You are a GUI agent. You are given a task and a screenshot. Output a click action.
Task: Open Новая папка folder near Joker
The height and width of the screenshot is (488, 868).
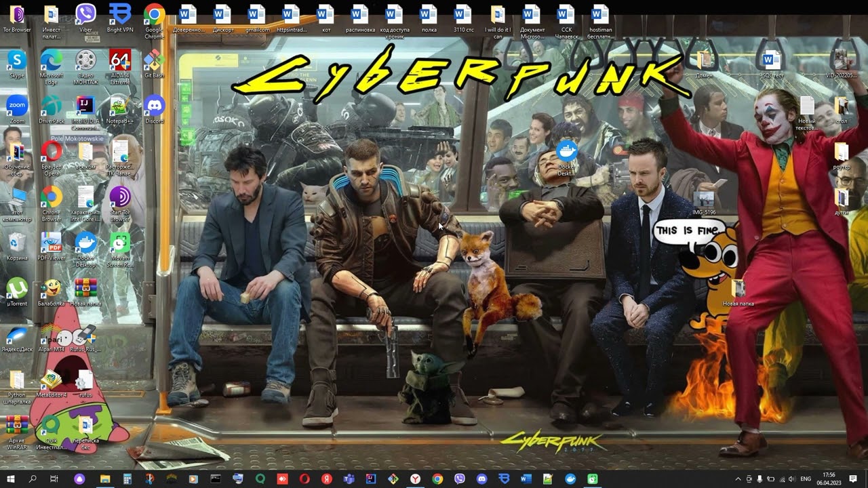point(738,293)
